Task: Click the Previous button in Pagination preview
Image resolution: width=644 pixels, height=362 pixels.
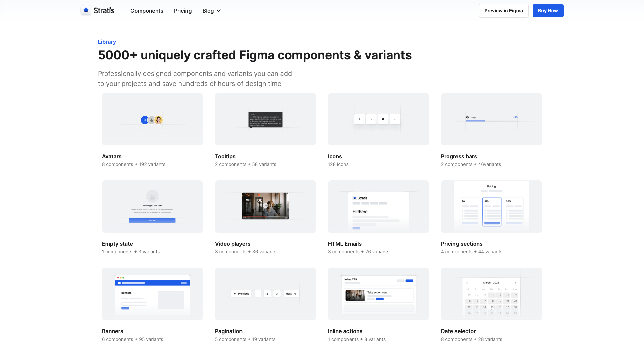Action: pos(241,294)
